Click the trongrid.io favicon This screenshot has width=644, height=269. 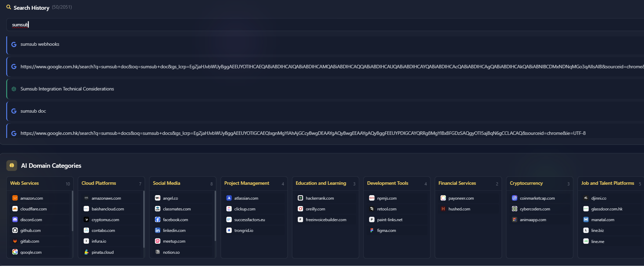click(229, 230)
